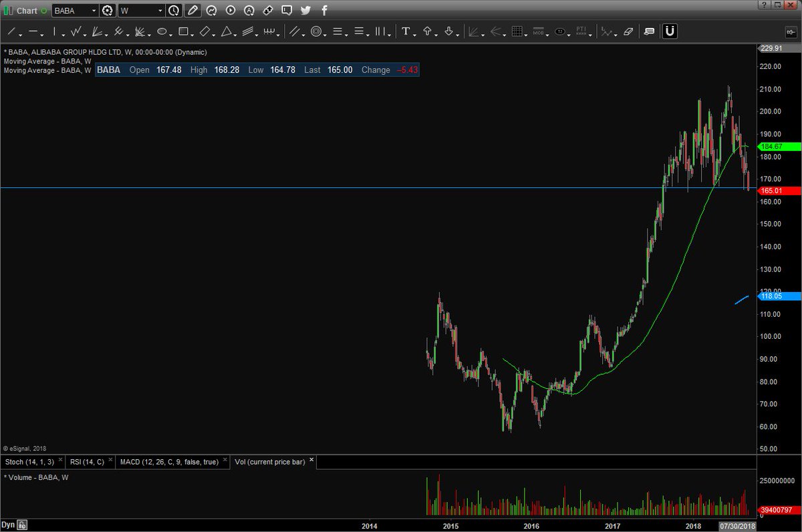Close the Vol (current price bar) tab
This screenshot has width=802, height=532.
(x=311, y=460)
